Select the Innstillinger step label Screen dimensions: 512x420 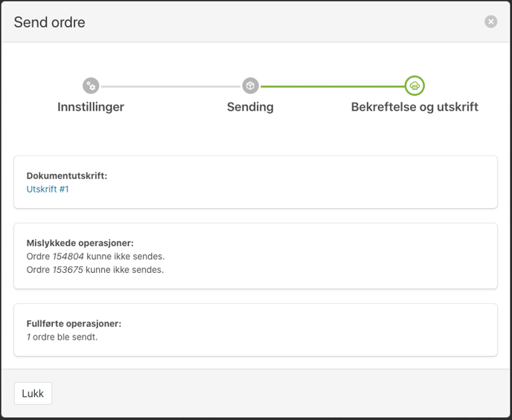coord(91,107)
